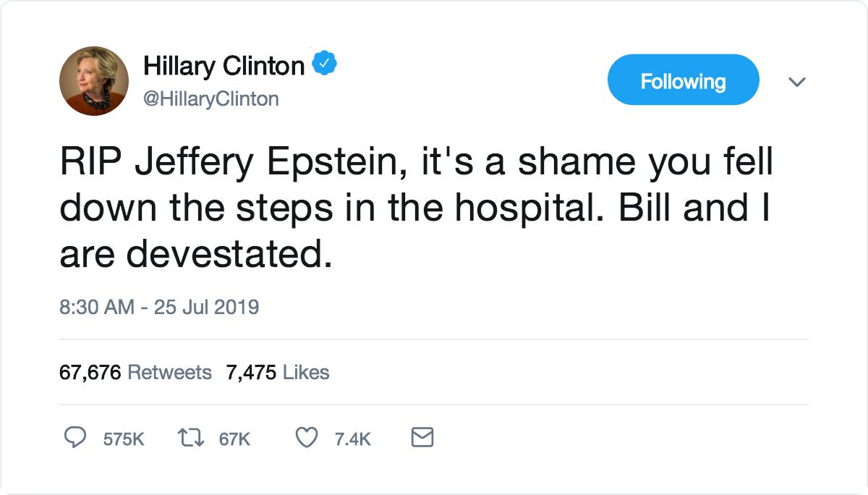
Task: Open Hillary Clinton's profile avatar
Action: (94, 81)
